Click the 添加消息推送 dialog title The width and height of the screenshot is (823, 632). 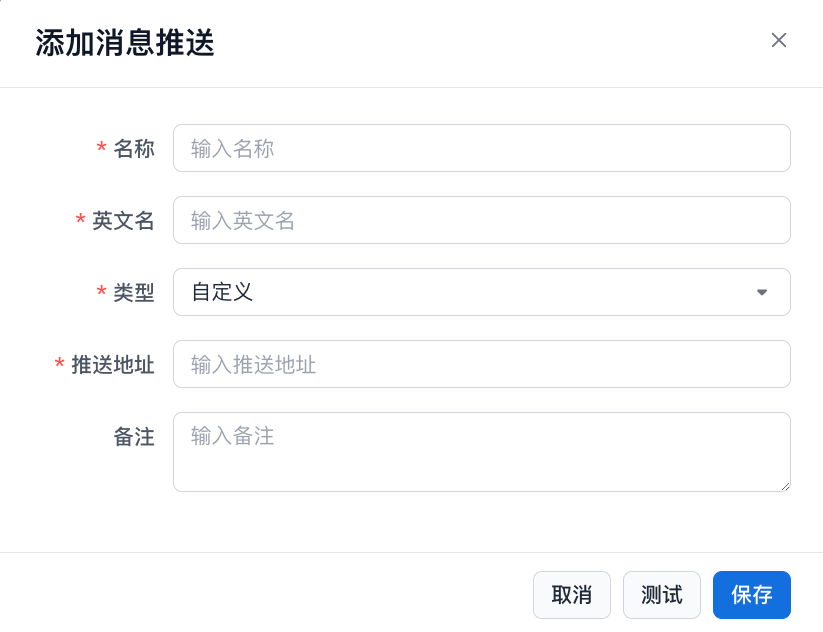coord(125,43)
